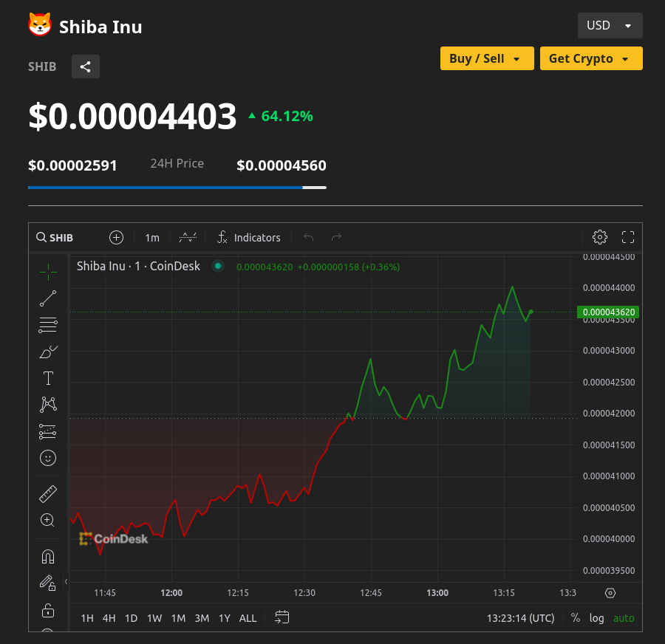Image resolution: width=665 pixels, height=644 pixels.
Task: Select the text annotation tool
Action: pos(48,378)
